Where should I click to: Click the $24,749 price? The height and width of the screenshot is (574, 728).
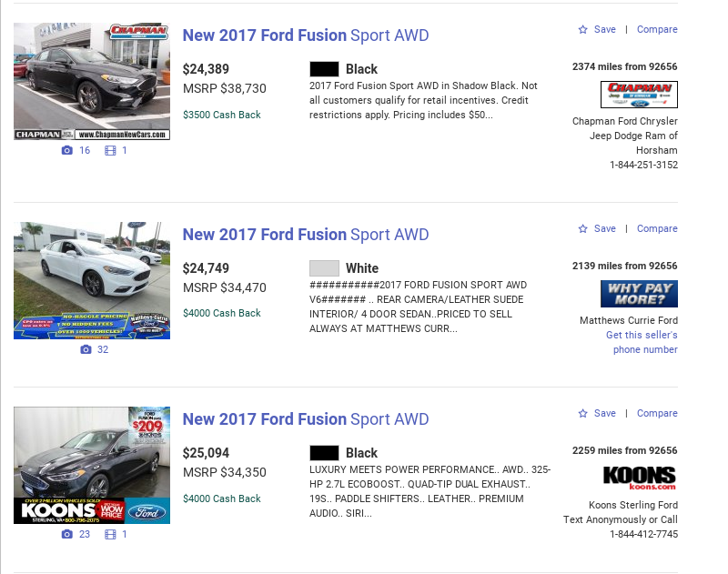tap(206, 268)
